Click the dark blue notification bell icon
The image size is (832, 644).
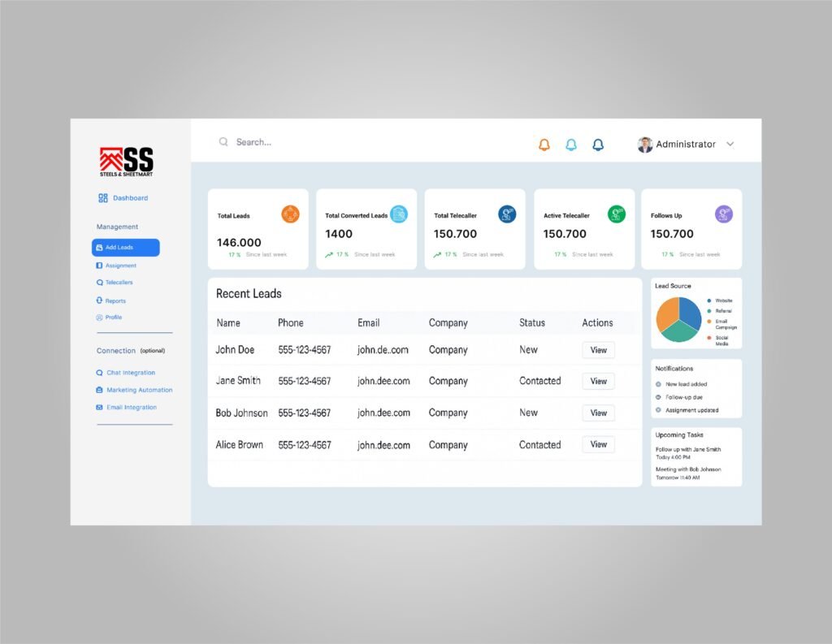(x=598, y=145)
